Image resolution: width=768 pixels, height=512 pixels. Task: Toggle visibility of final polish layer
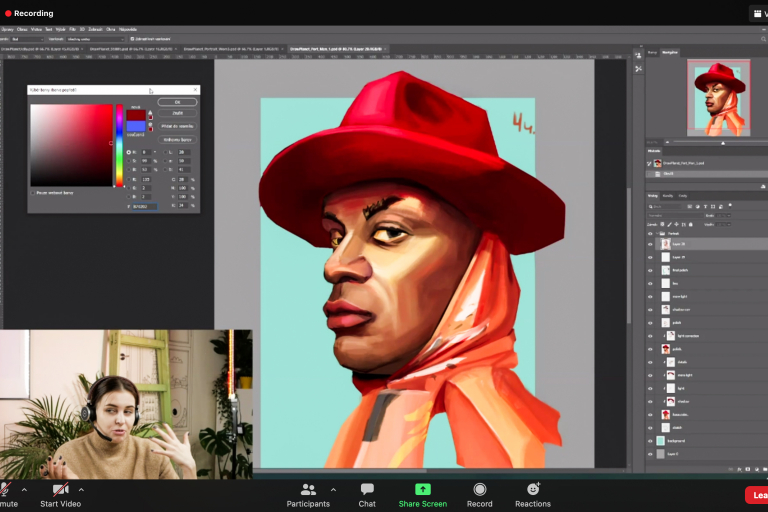click(x=650, y=270)
